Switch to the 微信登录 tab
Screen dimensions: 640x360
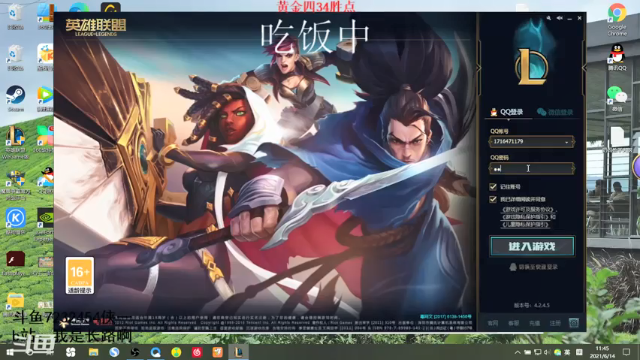[x=555, y=112]
